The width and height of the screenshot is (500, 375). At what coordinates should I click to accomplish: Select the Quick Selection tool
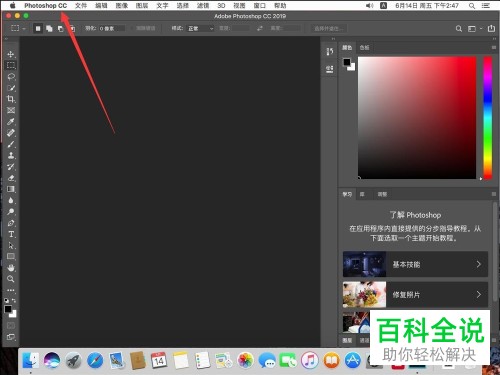click(11, 88)
